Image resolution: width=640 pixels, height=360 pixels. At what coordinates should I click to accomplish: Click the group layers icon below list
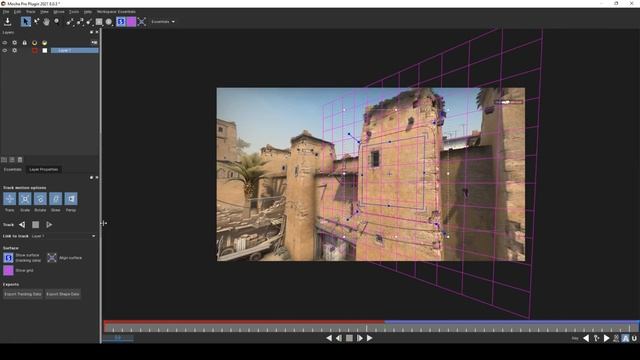click(4, 160)
